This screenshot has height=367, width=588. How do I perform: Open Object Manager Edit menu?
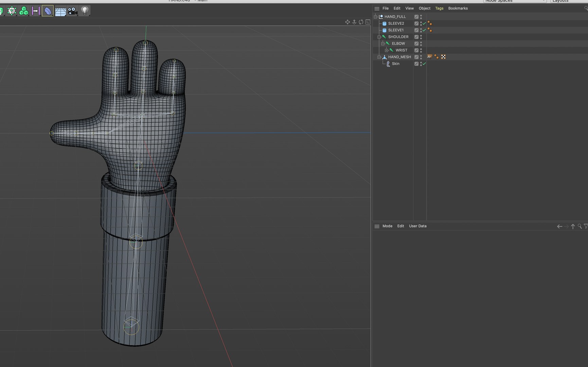(397, 8)
